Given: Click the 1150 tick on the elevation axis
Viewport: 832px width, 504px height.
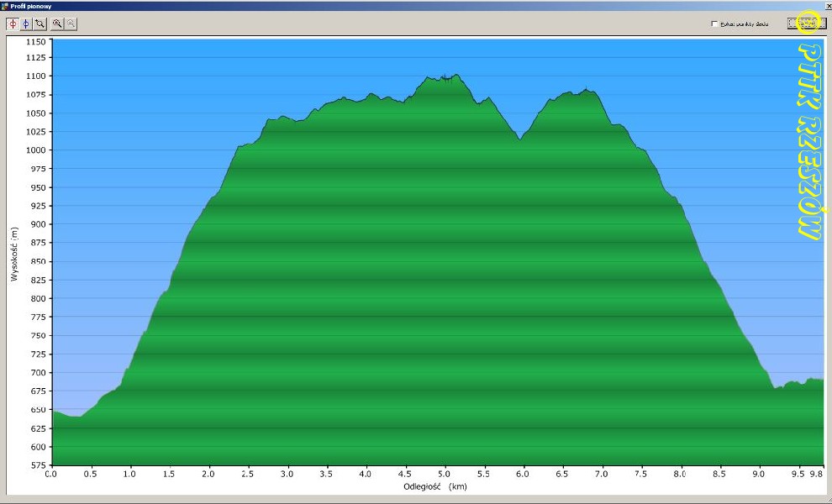Looking at the screenshot, I should (37, 40).
